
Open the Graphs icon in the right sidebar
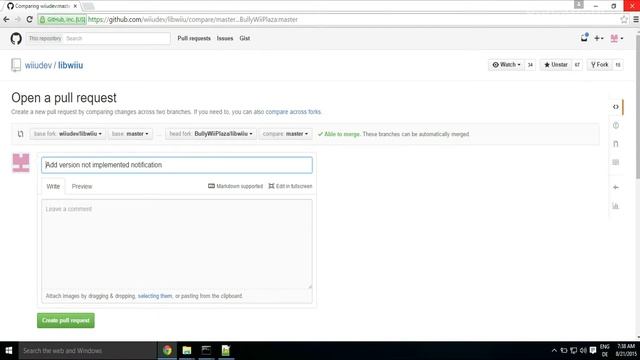tap(616, 206)
